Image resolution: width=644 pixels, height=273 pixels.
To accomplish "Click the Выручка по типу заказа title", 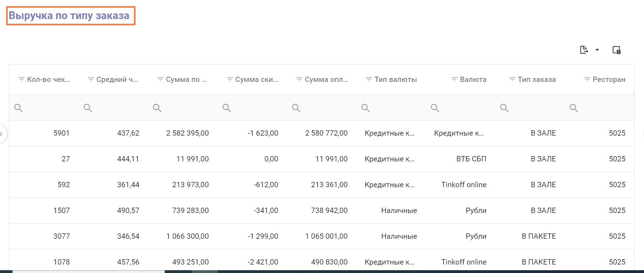I will [x=69, y=16].
